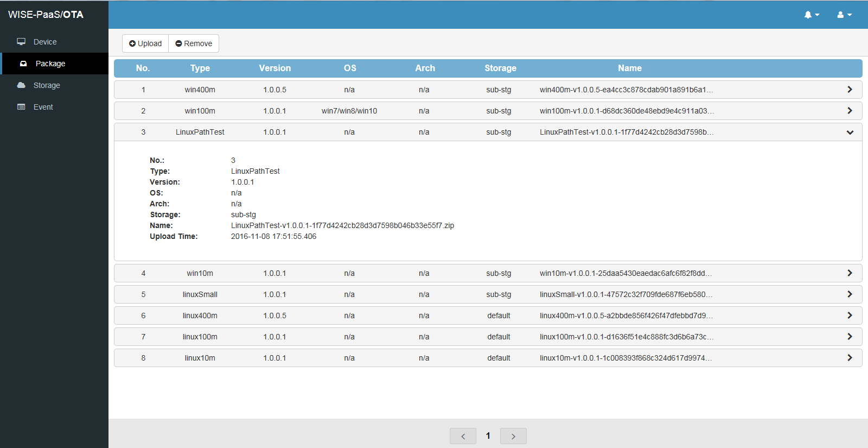The image size is (868, 448).
Task: Select the linux400m package row
Action: coord(200,316)
